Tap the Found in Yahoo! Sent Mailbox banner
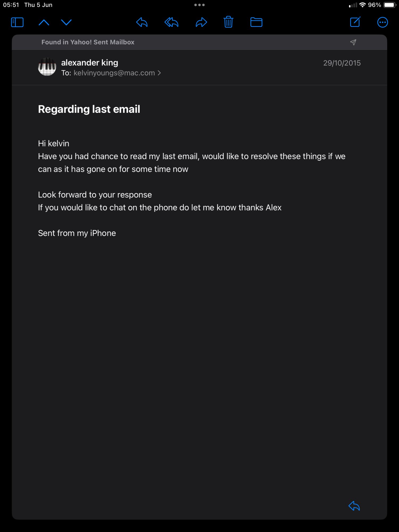The image size is (399, 532). pyautogui.click(x=199, y=42)
